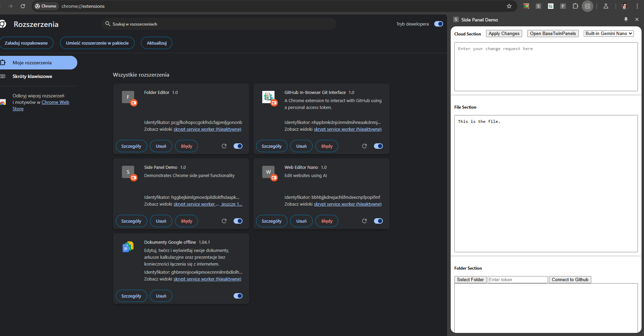Click the GitHub In-Browser Git Interface card icon
The width and height of the screenshot is (644, 336).
[268, 97]
